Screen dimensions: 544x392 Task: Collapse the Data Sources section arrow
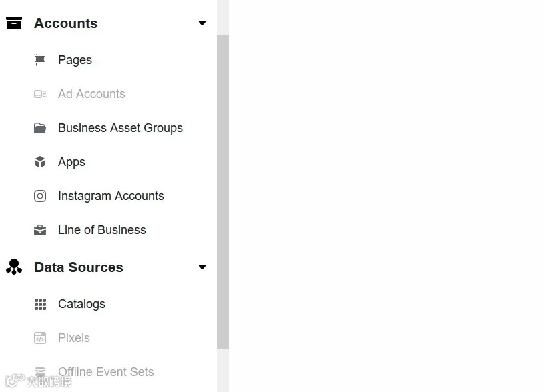click(x=202, y=267)
